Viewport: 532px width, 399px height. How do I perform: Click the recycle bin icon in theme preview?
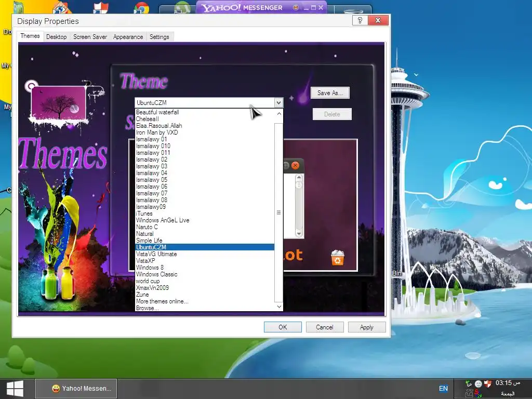337,258
